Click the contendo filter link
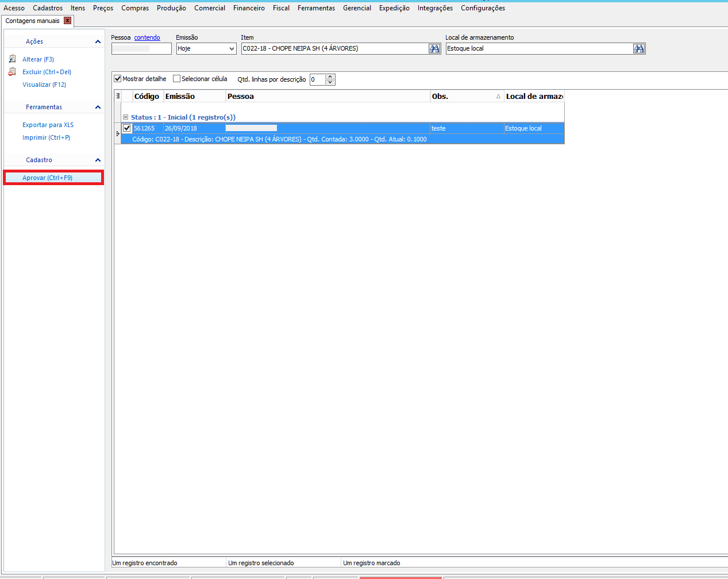Viewport: 728px width, 579px height. point(147,37)
